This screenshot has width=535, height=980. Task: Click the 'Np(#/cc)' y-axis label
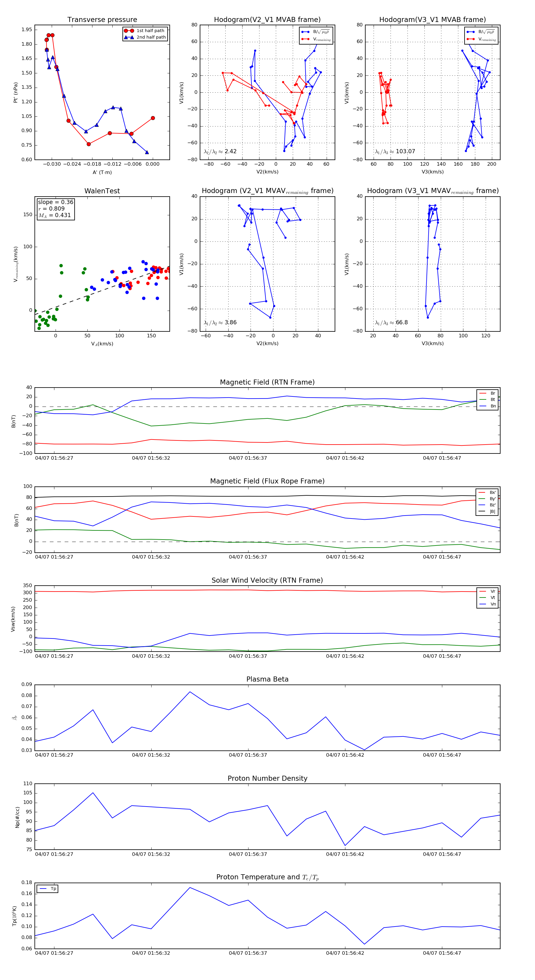tap(17, 817)
